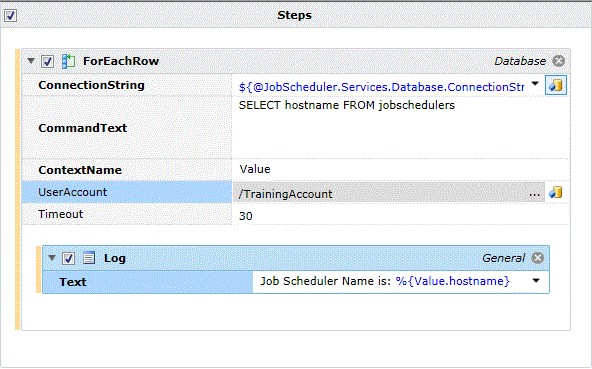Open the ConnectionString dropdown arrow
This screenshot has width=592, height=369.
point(535,84)
